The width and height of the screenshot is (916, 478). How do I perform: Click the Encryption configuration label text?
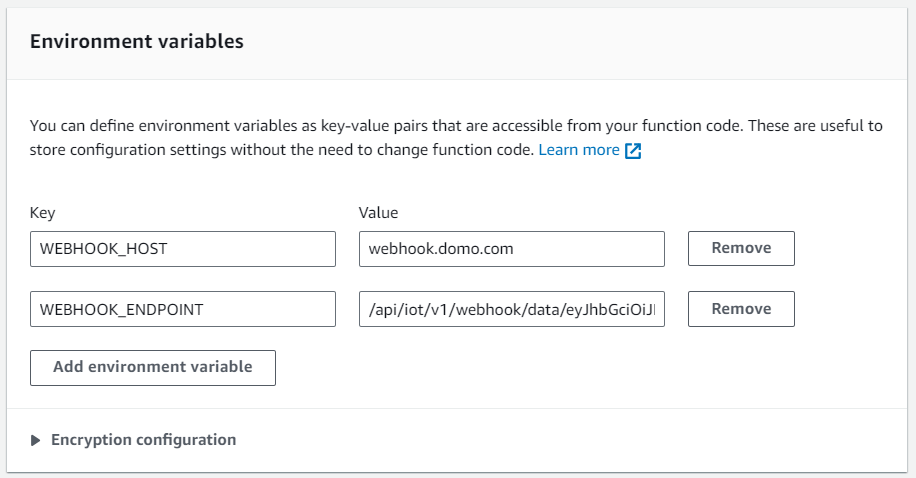[144, 439]
